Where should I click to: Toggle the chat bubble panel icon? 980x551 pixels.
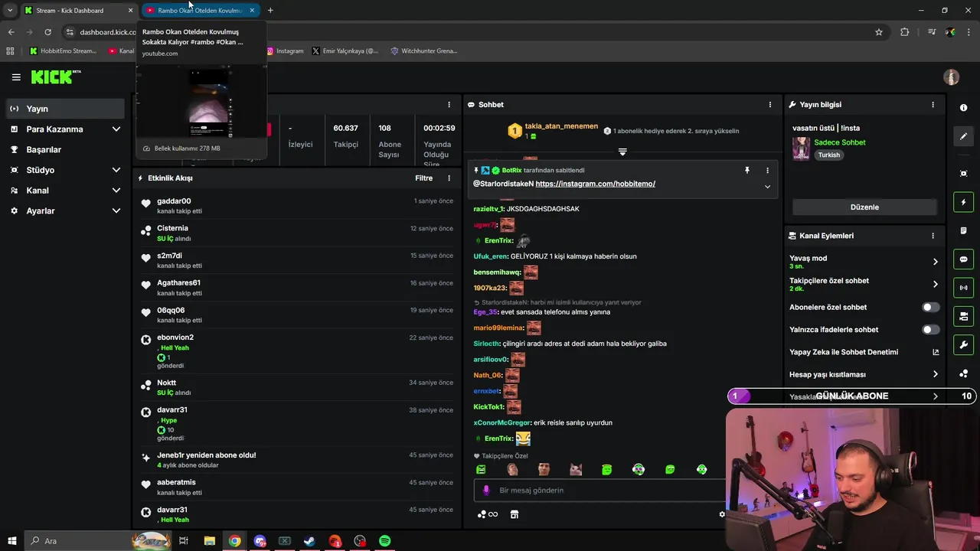point(963,259)
